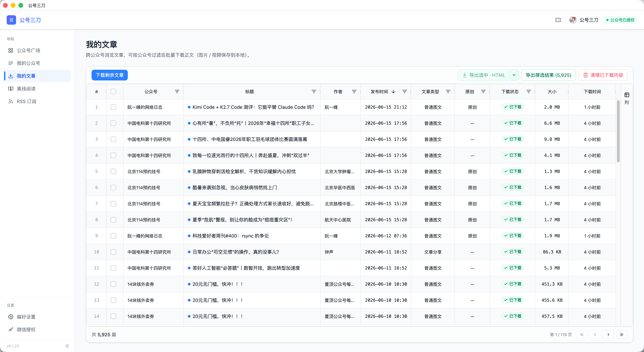Viewport: 644px width, 352px height.
Task: Open 微信授权 in the sidebar
Action: click(x=38, y=330)
